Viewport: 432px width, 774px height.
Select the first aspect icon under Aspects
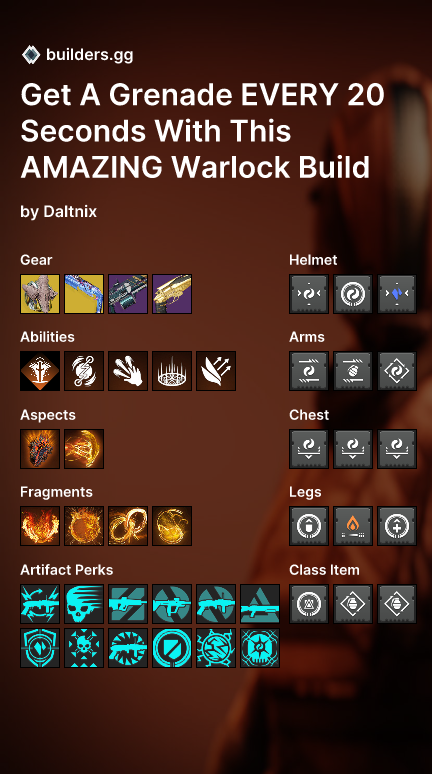pyautogui.click(x=40, y=449)
